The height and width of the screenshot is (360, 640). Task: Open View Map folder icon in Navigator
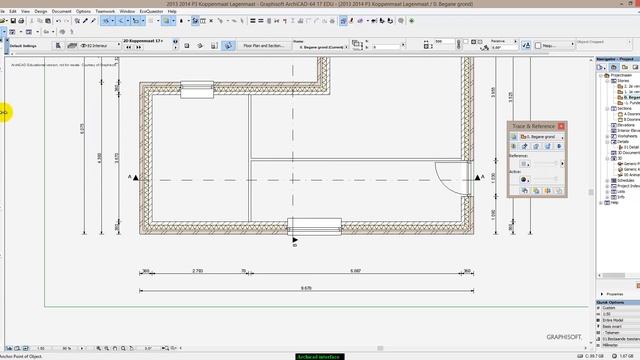click(625, 67)
